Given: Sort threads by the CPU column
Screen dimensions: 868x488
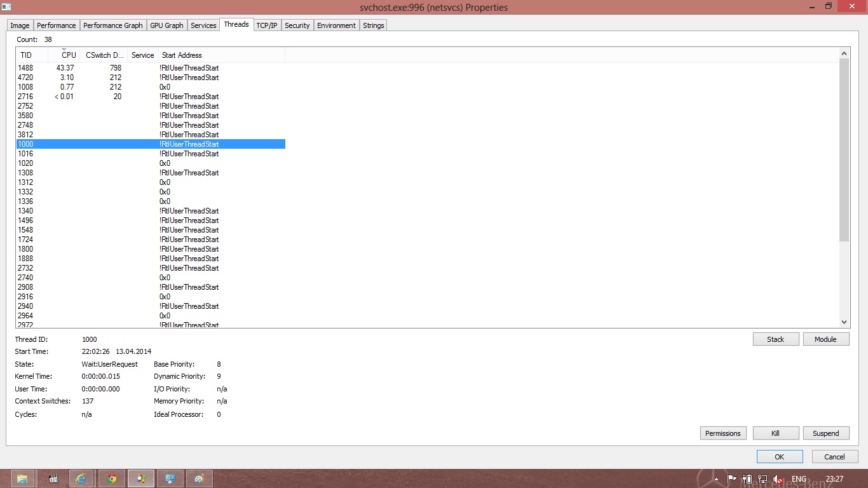Looking at the screenshot, I should click(x=68, y=55).
